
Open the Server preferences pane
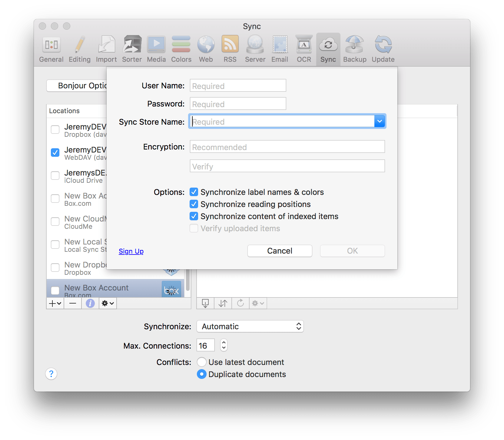[255, 49]
